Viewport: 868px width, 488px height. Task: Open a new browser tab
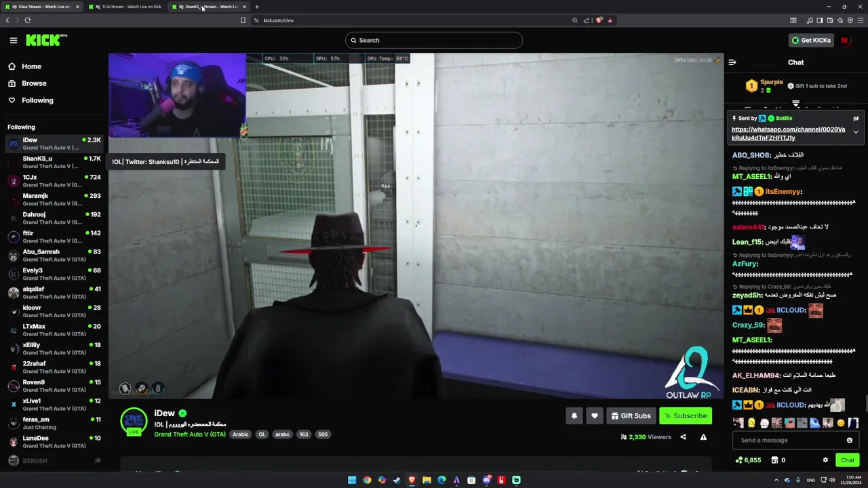pyautogui.click(x=257, y=7)
